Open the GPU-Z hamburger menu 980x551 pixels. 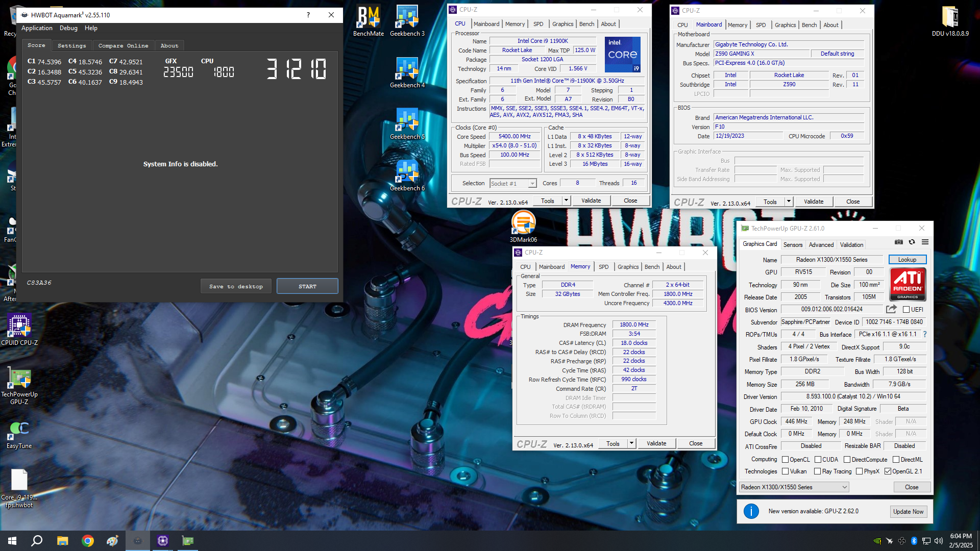pos(925,242)
